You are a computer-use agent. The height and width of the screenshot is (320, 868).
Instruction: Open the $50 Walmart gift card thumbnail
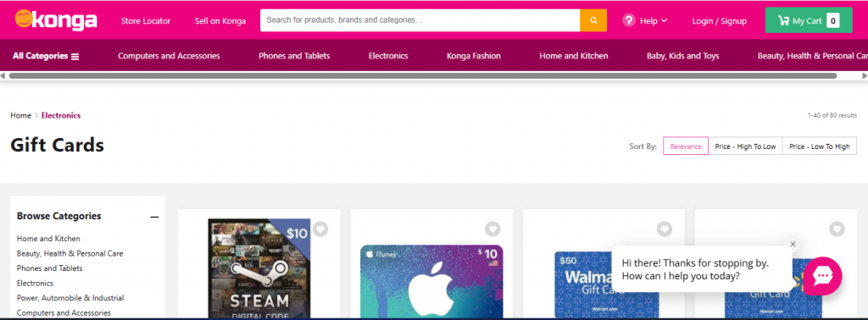[606, 284]
